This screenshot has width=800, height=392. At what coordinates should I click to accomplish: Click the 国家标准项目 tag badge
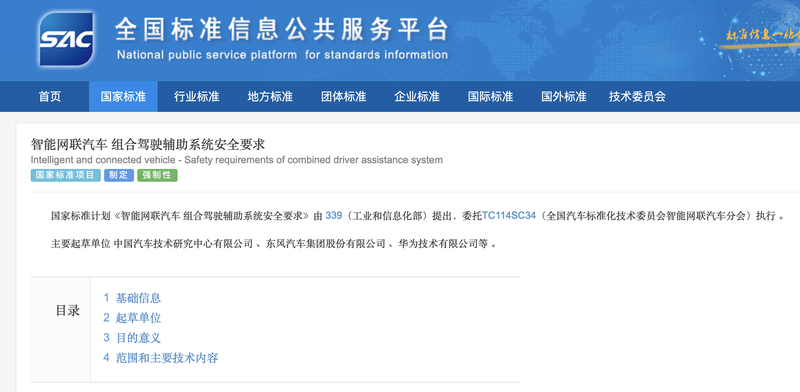tap(65, 176)
